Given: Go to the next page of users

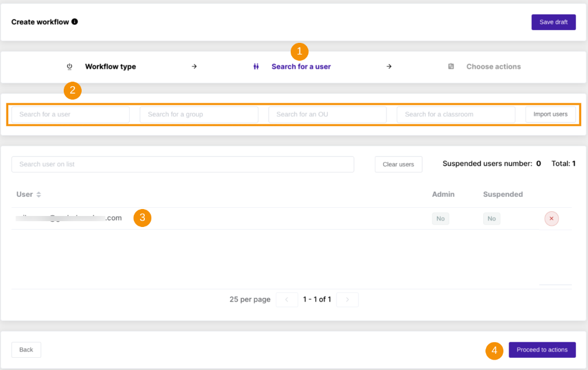Looking at the screenshot, I should point(347,299).
